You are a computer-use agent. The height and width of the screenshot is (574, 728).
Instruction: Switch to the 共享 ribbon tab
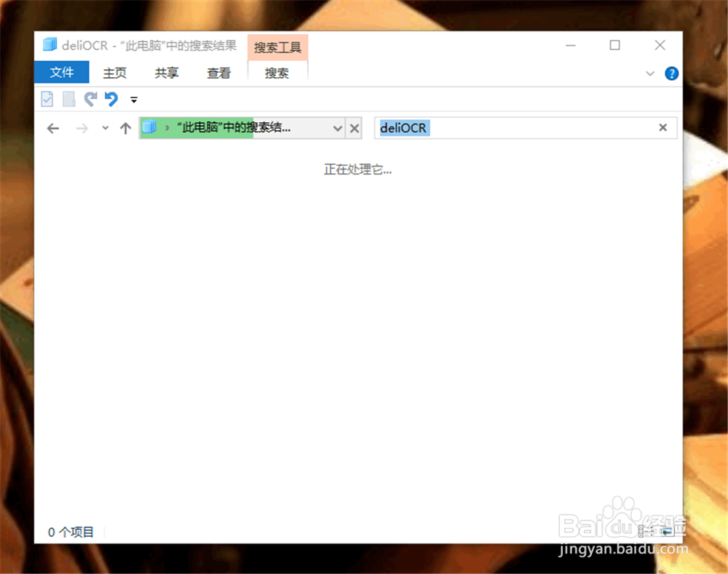click(167, 73)
